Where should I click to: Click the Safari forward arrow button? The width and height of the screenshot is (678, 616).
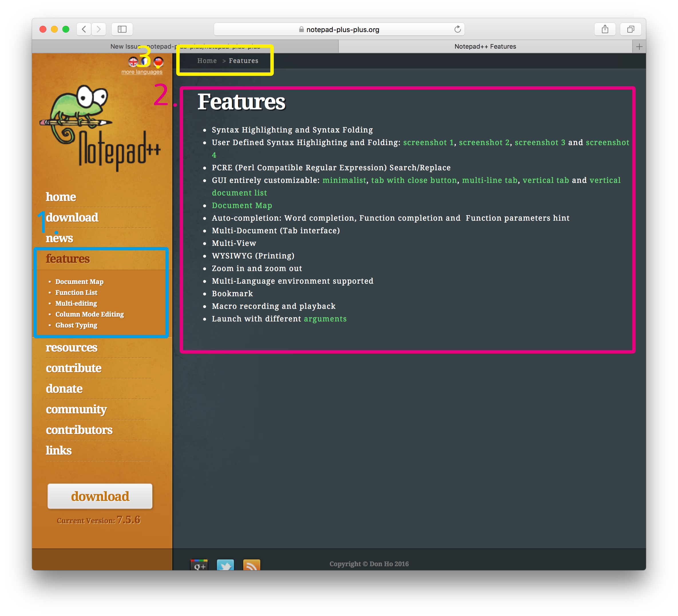pos(98,29)
